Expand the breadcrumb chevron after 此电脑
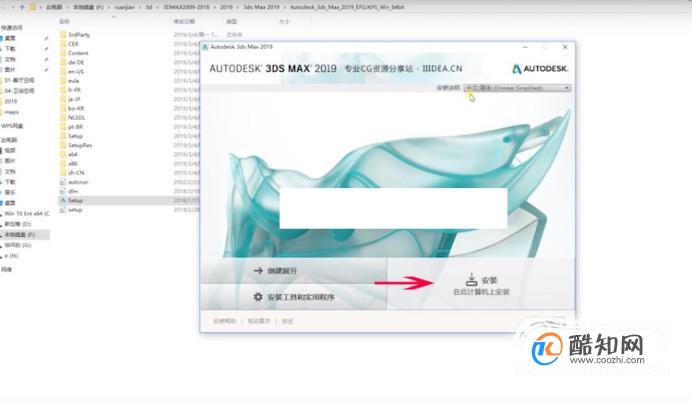 click(68, 8)
